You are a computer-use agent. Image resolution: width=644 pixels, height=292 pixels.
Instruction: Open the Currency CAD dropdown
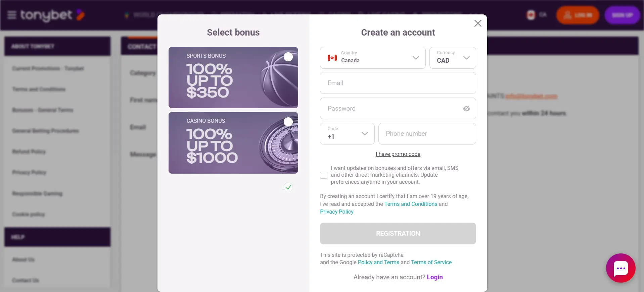tap(466, 58)
